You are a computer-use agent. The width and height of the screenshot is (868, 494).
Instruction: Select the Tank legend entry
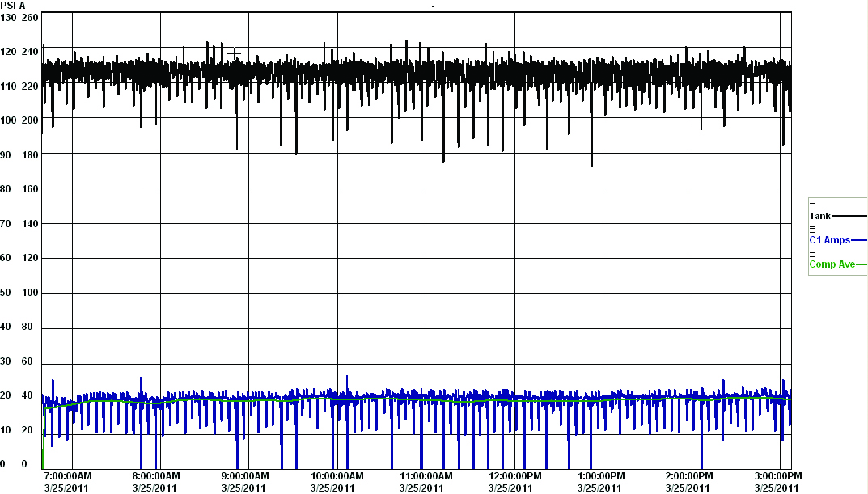[x=819, y=216]
